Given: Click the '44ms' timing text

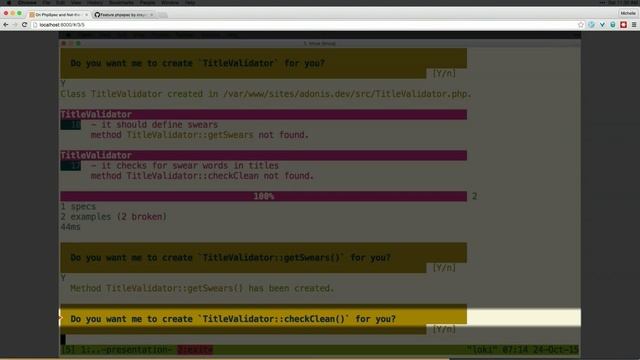Looking at the screenshot, I should tap(71, 227).
